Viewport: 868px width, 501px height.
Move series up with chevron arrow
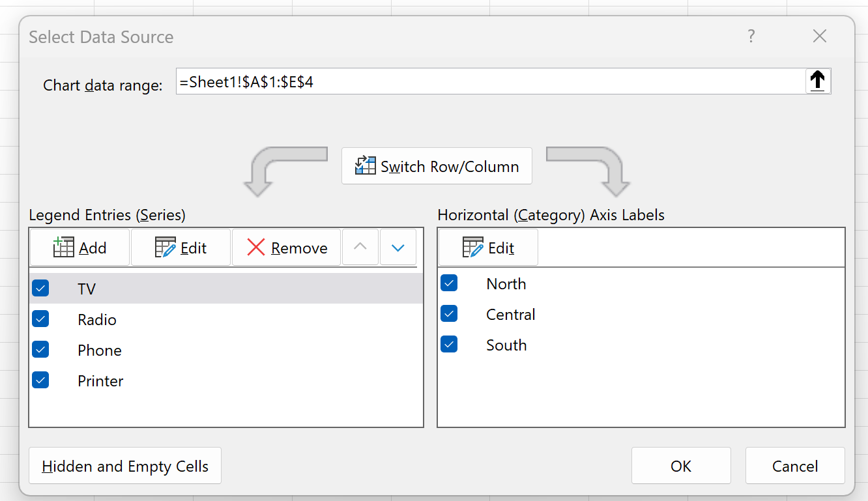(360, 248)
